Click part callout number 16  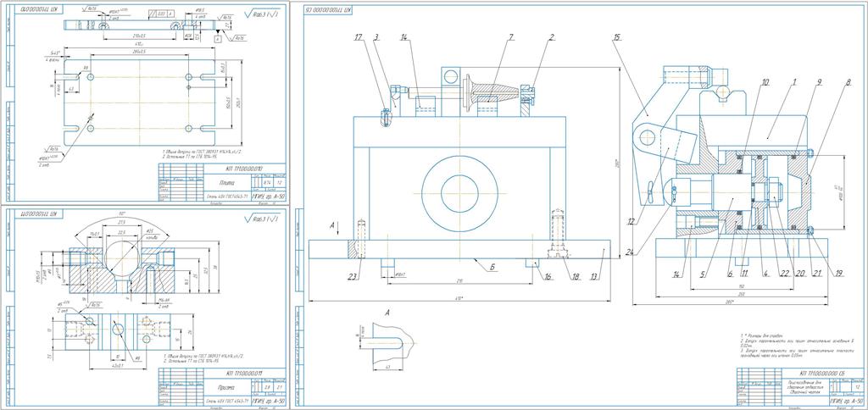click(x=548, y=277)
